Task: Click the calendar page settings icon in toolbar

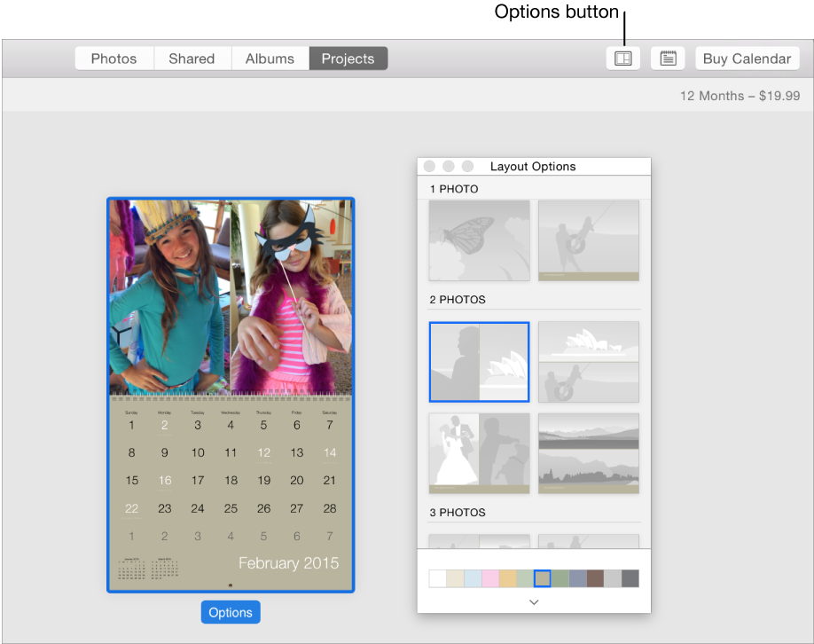Action: pos(667,58)
